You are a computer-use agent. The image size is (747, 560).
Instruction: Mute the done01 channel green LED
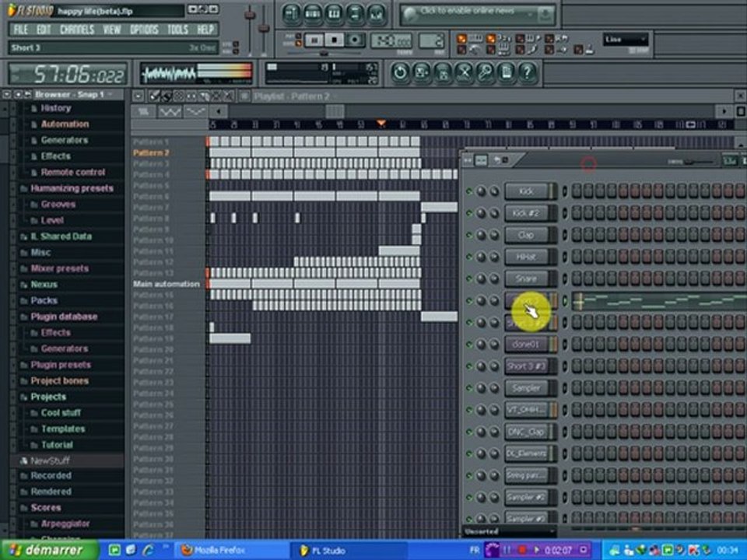click(468, 344)
